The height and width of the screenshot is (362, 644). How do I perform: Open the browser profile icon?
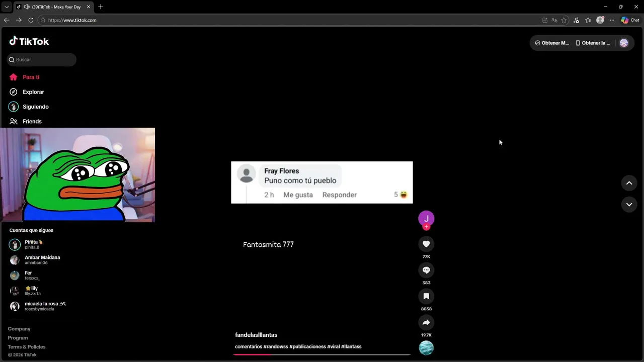(x=600, y=20)
